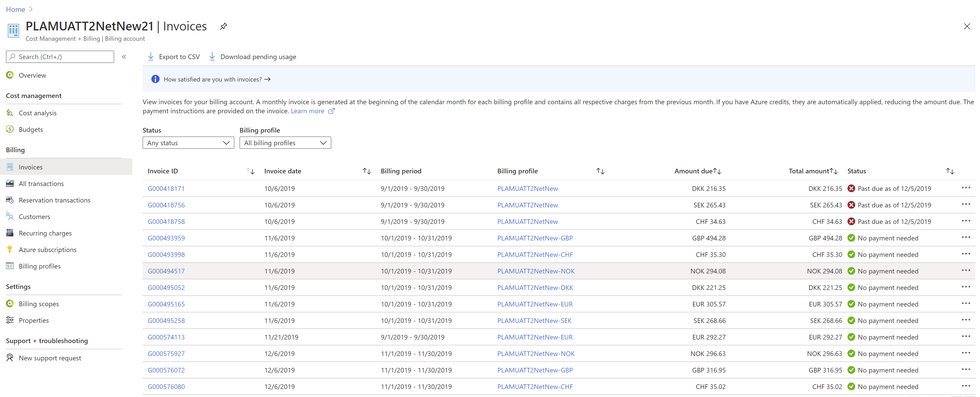
Task: Click the All transactions icon
Action: 10,183
